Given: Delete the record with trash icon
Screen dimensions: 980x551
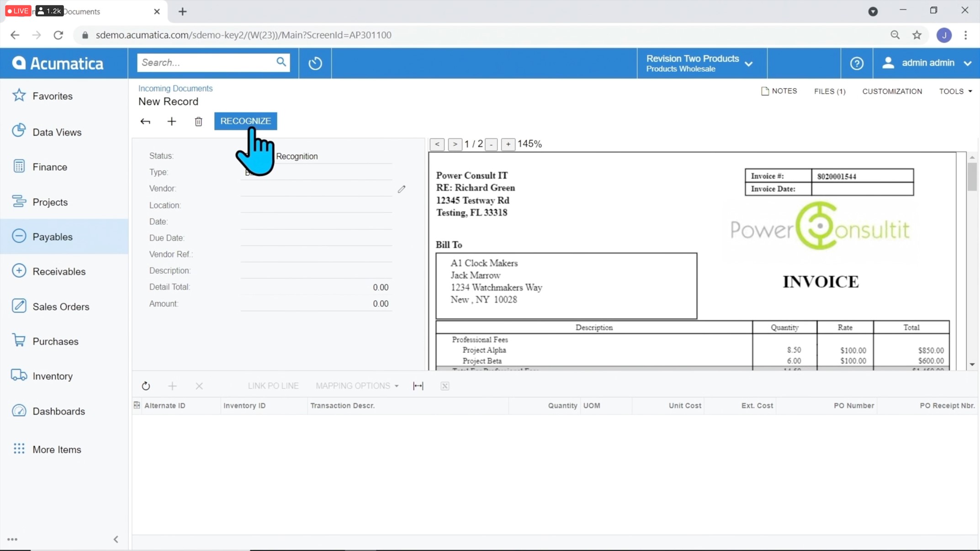Looking at the screenshot, I should (198, 121).
